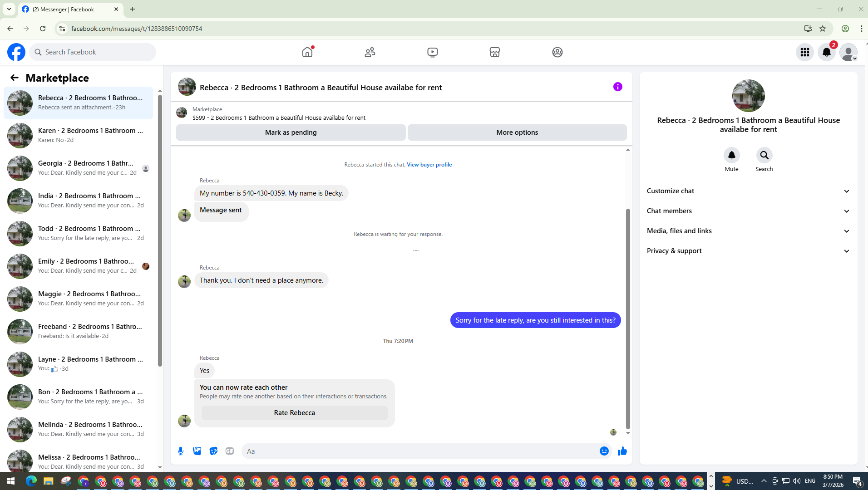Open the Groups icon in top navigation

pos(557,52)
